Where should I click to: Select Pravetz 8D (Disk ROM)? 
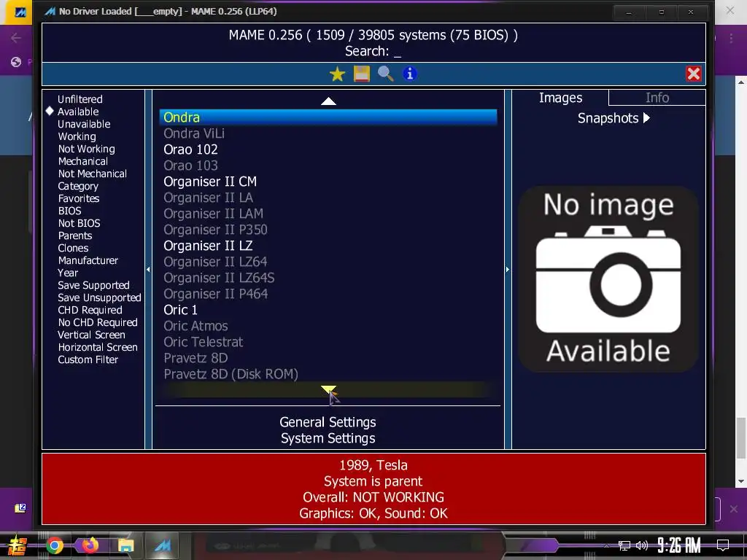328,374
